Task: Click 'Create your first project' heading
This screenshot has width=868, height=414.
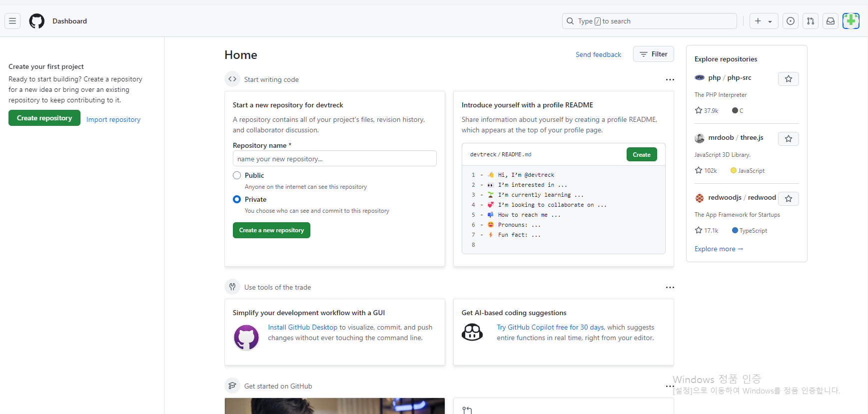Action: coord(46,66)
